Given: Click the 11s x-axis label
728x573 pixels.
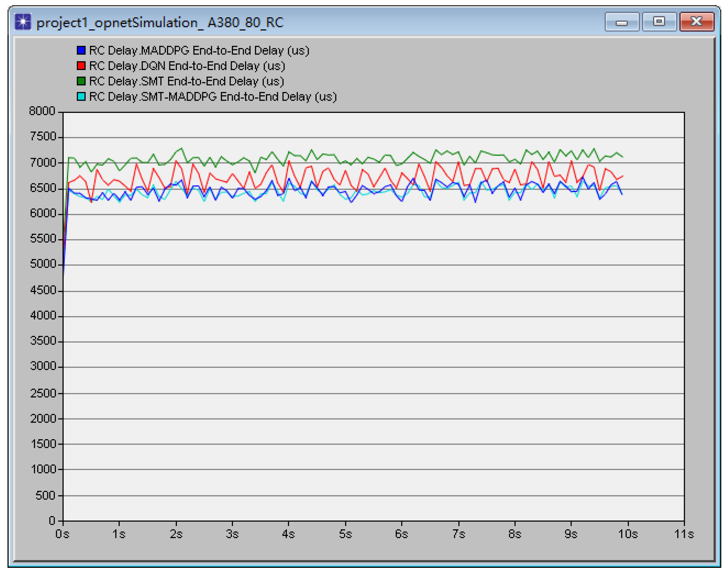Looking at the screenshot, I should coord(684,534).
